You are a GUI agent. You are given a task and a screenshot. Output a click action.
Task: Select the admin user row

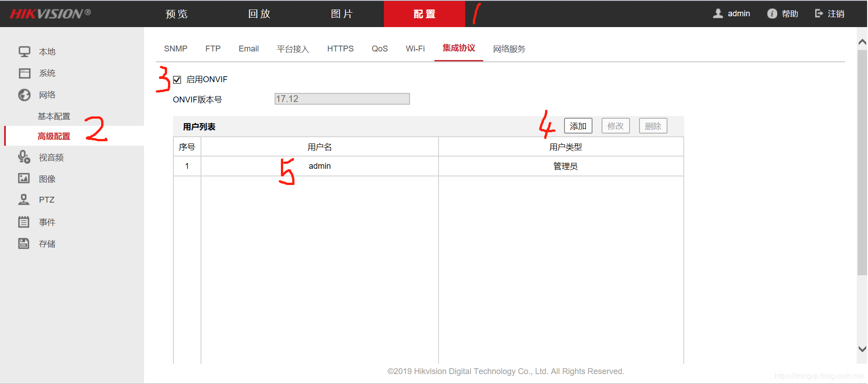tap(429, 166)
